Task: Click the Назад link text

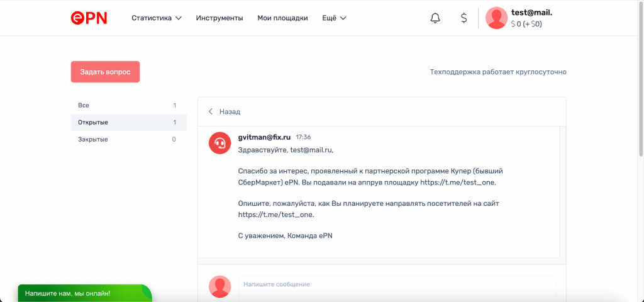Action: click(x=230, y=112)
